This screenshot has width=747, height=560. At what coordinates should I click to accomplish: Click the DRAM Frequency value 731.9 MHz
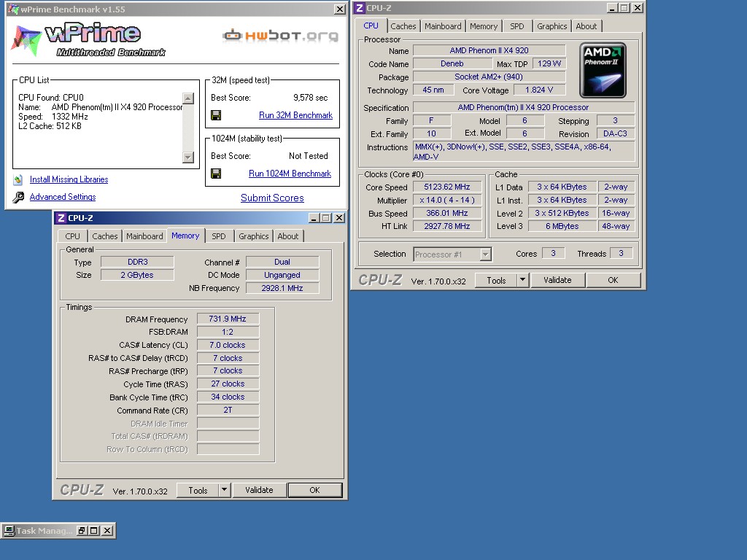228,319
